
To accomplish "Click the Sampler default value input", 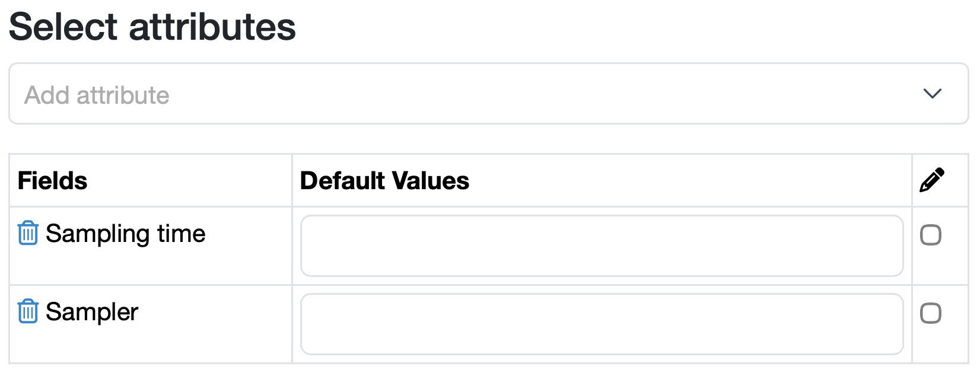I will coord(602,324).
